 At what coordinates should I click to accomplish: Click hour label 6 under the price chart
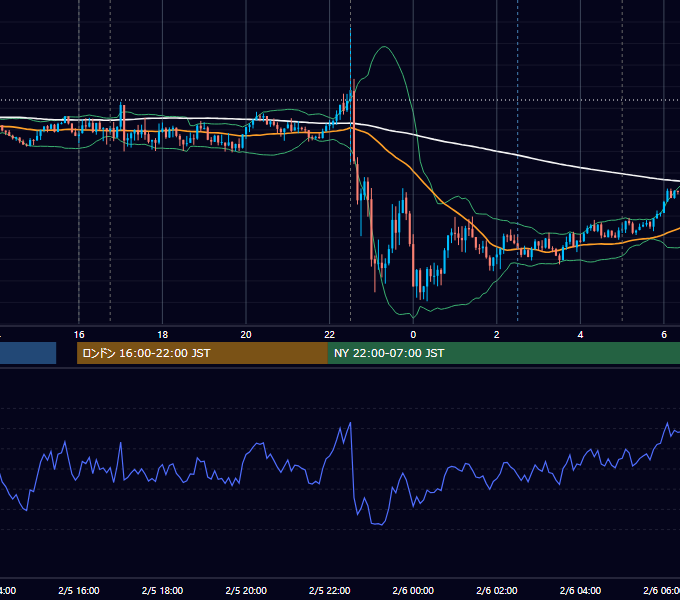[x=664, y=335]
